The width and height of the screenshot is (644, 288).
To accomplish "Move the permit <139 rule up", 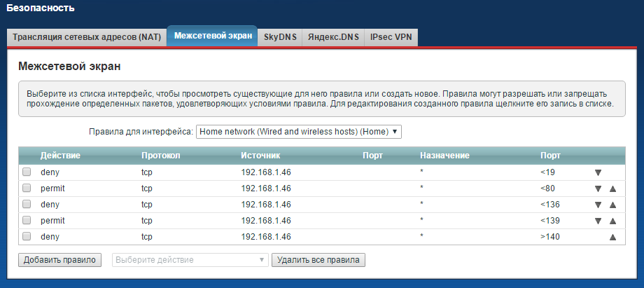I will [612, 221].
